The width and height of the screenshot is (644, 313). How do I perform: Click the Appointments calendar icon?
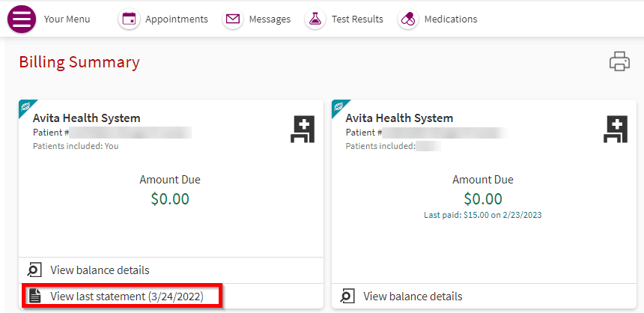(129, 19)
